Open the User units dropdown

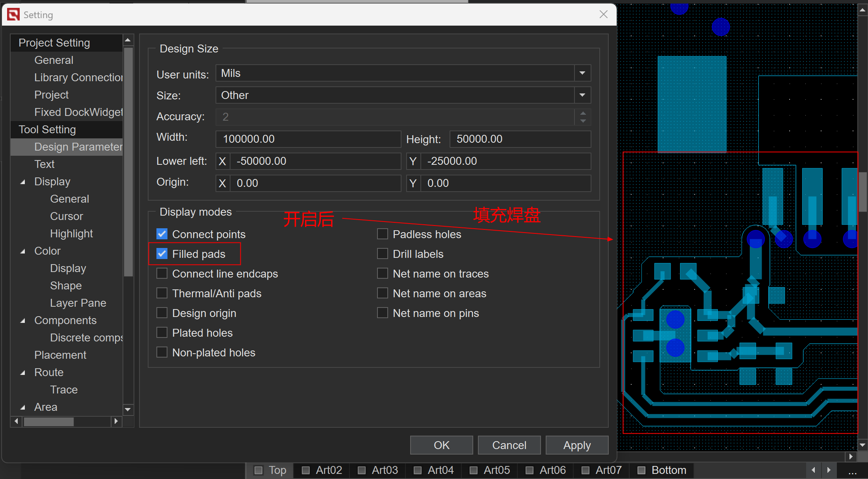pyautogui.click(x=582, y=73)
